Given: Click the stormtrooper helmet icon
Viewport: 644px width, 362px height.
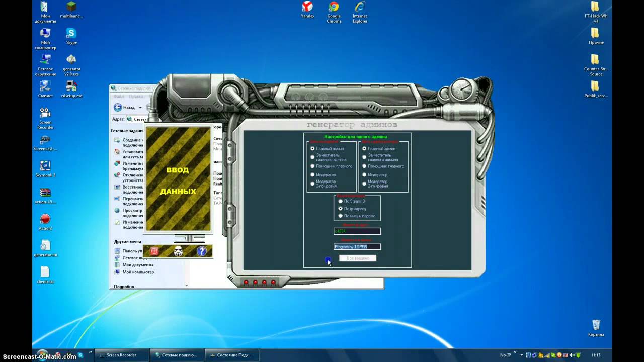Looking at the screenshot, I should pyautogui.click(x=178, y=251).
